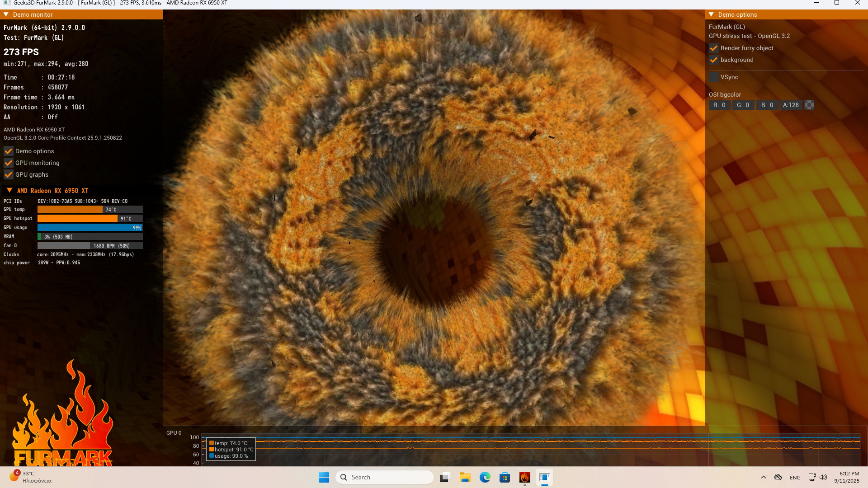Open File Explorer from the taskbar
The width and height of the screenshot is (868, 488).
pyautogui.click(x=465, y=477)
